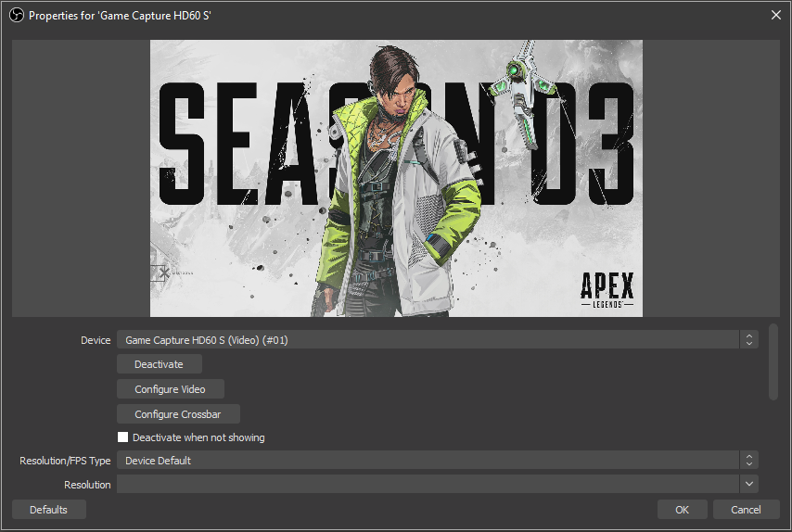Click the properties panel vertical scrollbar
Image resolution: width=792 pixels, height=532 pixels.
pyautogui.click(x=773, y=361)
